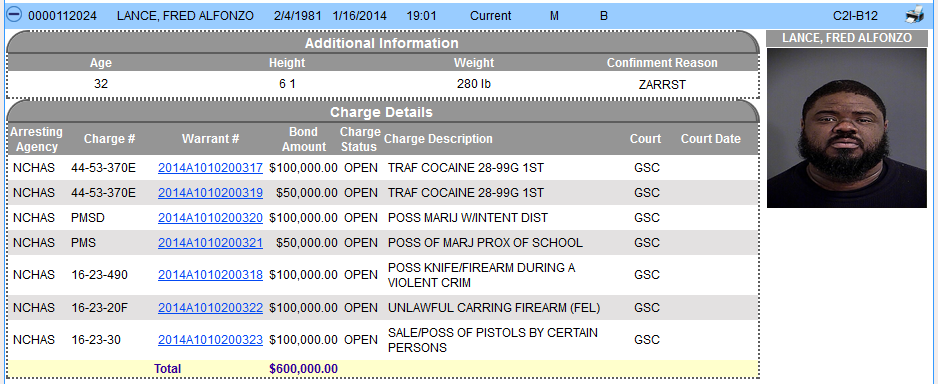Click the Charge Details section header
The image size is (938, 384).
point(382,112)
